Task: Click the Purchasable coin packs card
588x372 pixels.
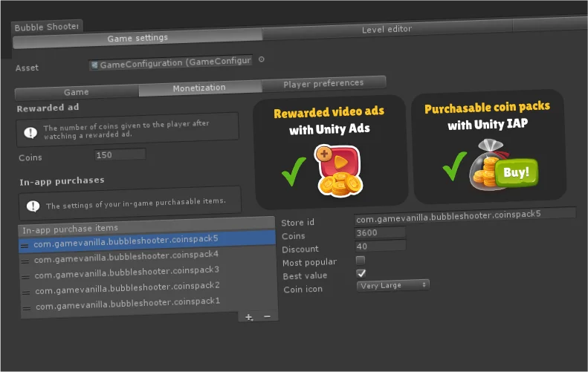Action: tap(488, 146)
